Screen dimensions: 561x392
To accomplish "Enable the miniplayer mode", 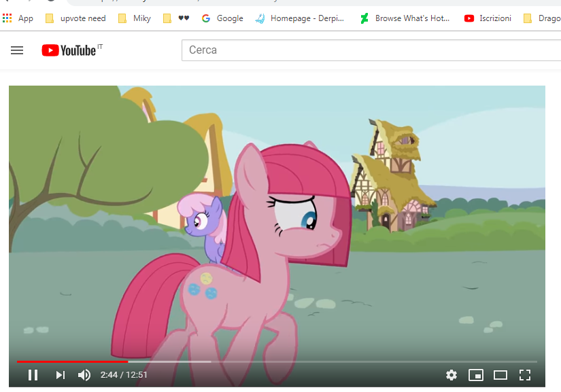I will [x=476, y=375].
